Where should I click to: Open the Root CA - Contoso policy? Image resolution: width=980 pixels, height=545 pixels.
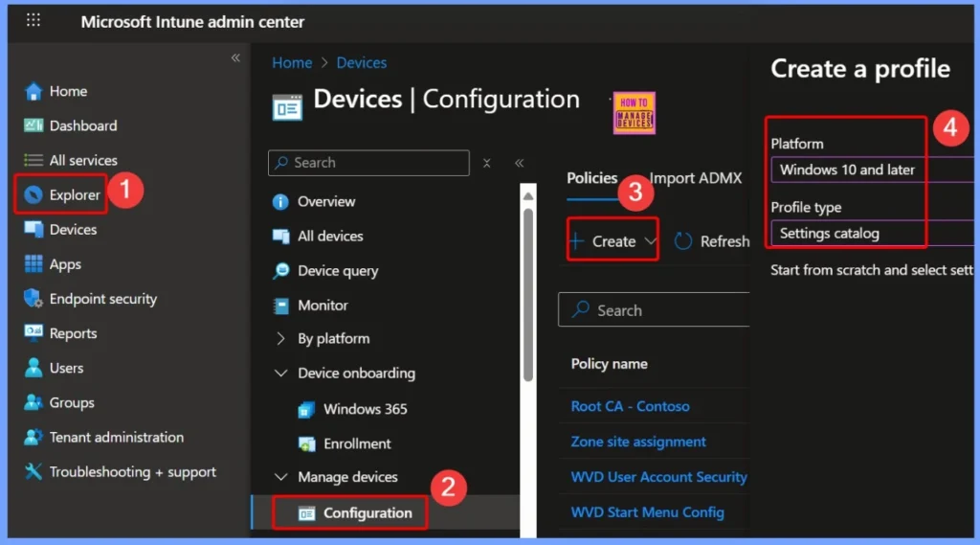[x=630, y=406]
